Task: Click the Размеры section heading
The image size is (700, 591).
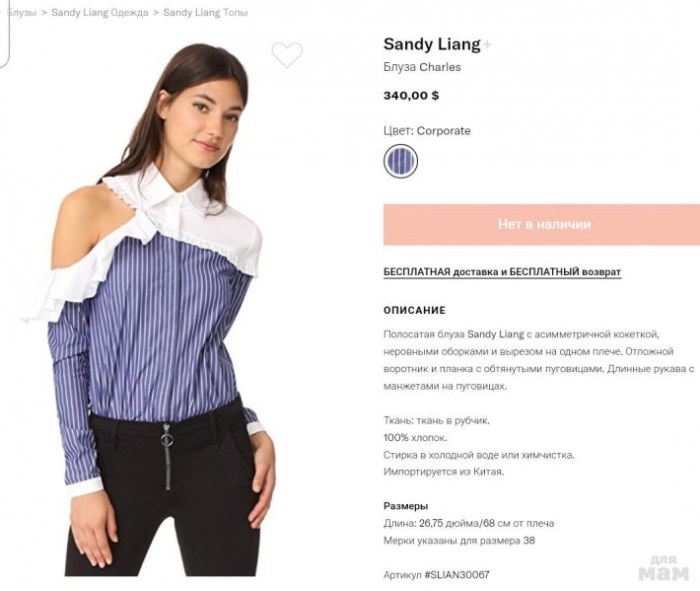Action: click(x=405, y=506)
